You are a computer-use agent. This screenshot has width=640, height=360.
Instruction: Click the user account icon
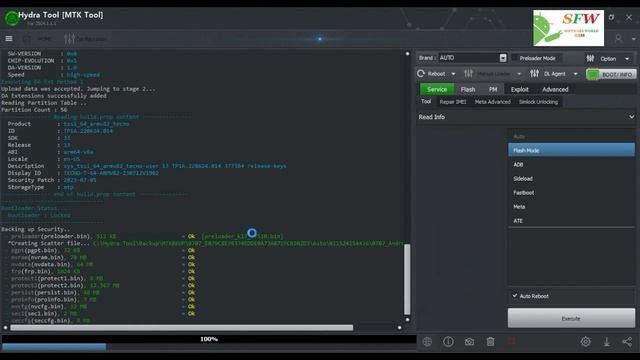point(618,39)
